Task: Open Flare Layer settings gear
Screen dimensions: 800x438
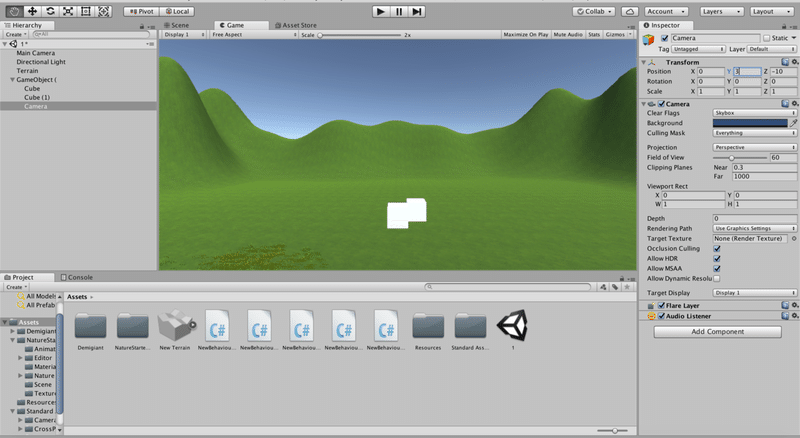Action: tap(794, 305)
